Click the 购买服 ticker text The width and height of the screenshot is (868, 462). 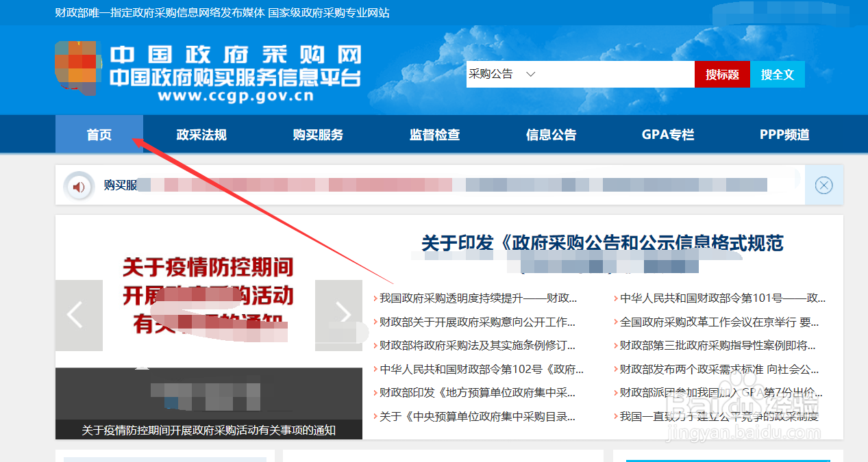(121, 185)
